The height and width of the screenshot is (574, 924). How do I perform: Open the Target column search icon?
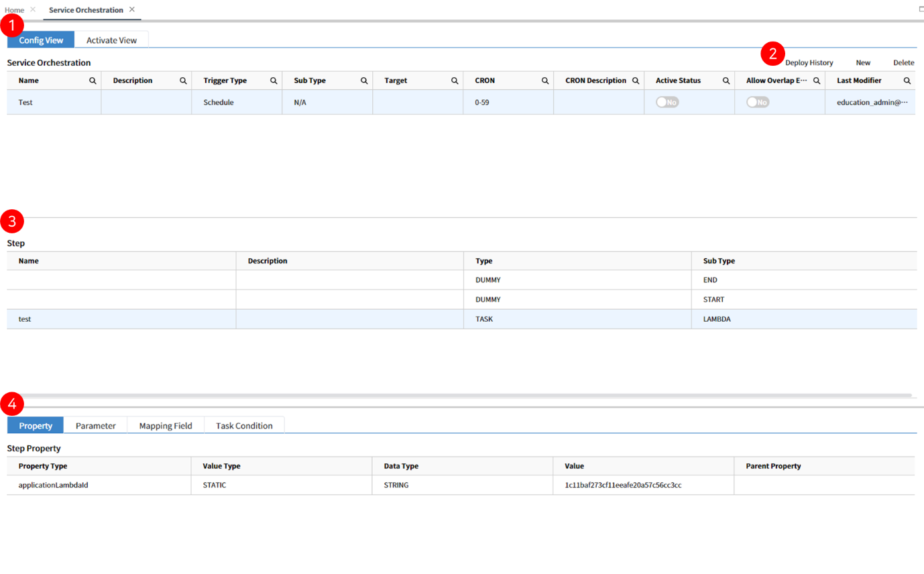[x=455, y=80]
